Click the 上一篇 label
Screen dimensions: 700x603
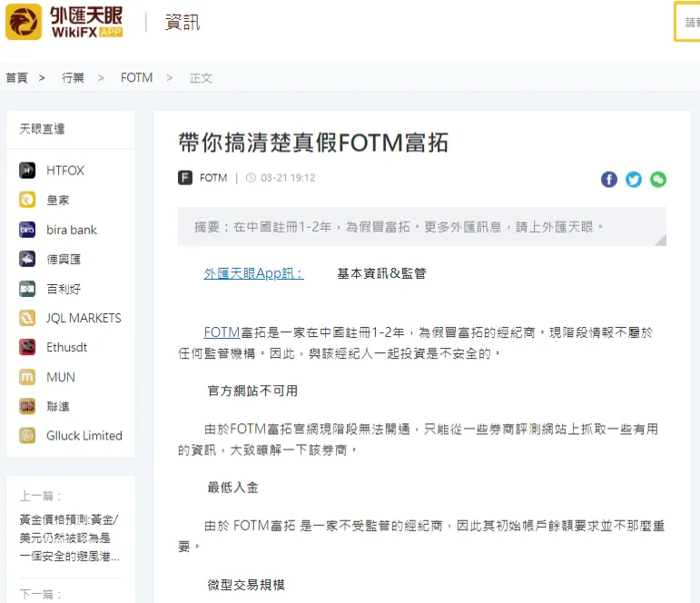point(40,496)
